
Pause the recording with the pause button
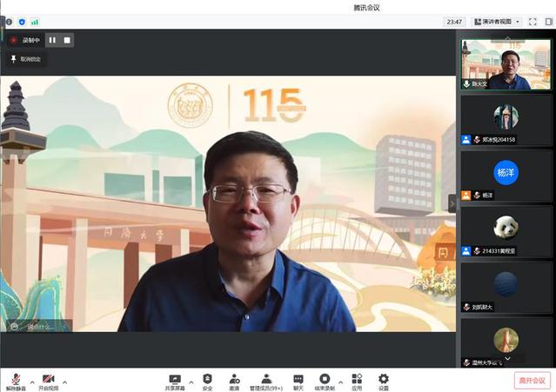tap(52, 40)
